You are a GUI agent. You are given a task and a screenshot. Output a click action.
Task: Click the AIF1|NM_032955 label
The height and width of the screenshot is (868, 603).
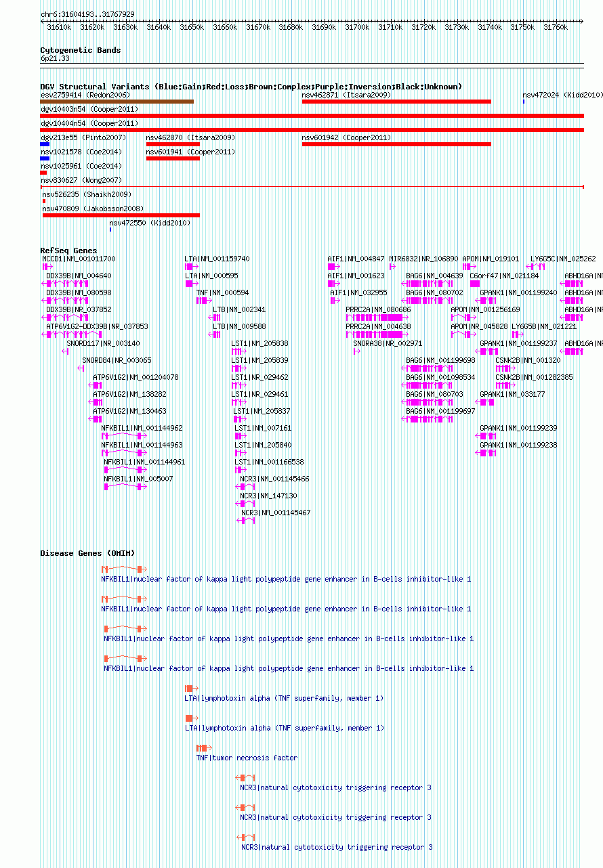point(358,292)
